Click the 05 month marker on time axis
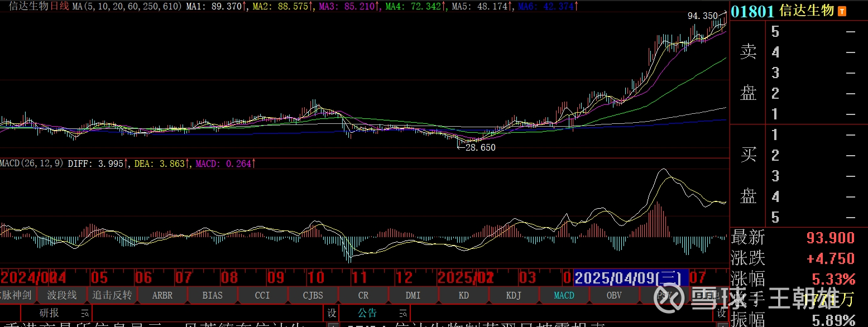 (99, 278)
